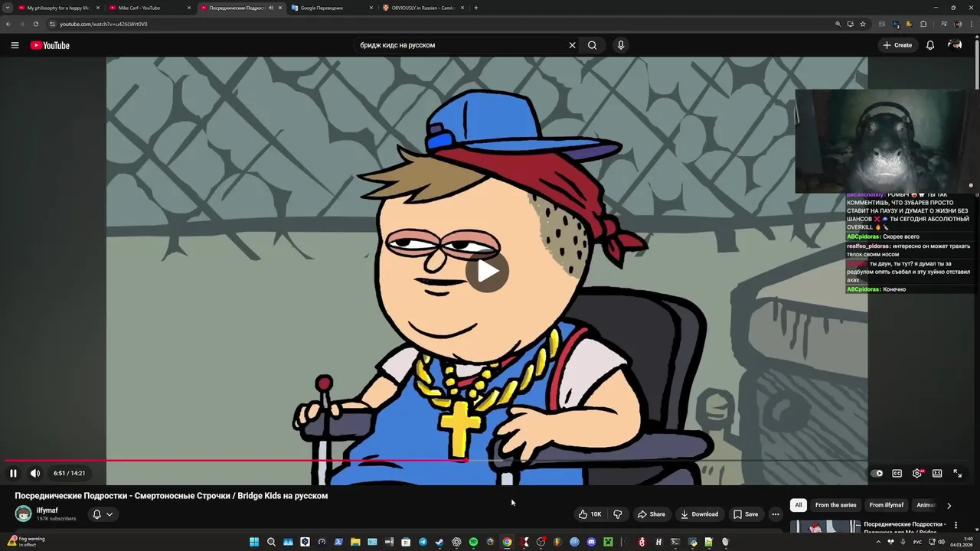Click the browser reload button

[x=35, y=24]
